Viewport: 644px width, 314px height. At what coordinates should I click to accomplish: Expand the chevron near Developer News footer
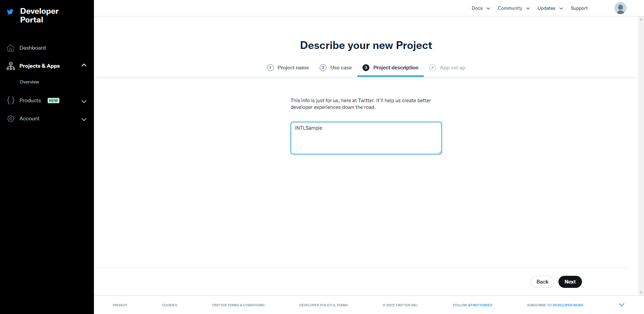[622, 305]
